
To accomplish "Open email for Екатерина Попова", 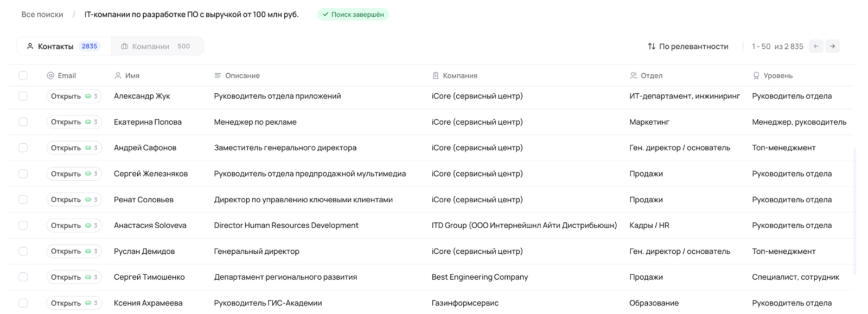I will coord(74,122).
